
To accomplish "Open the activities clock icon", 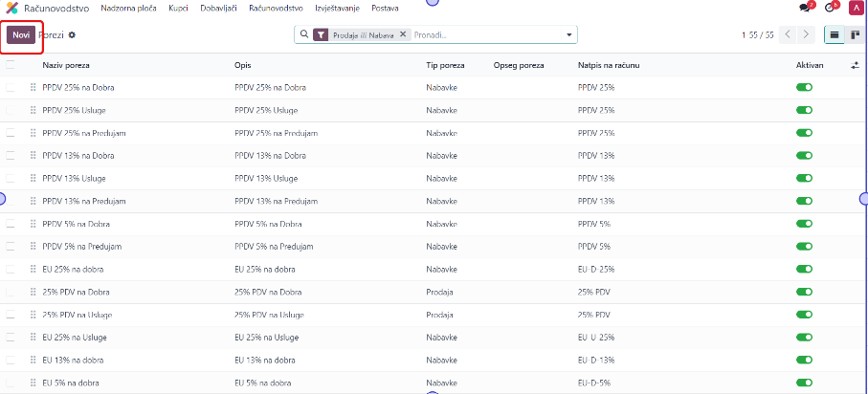I will (x=830, y=8).
